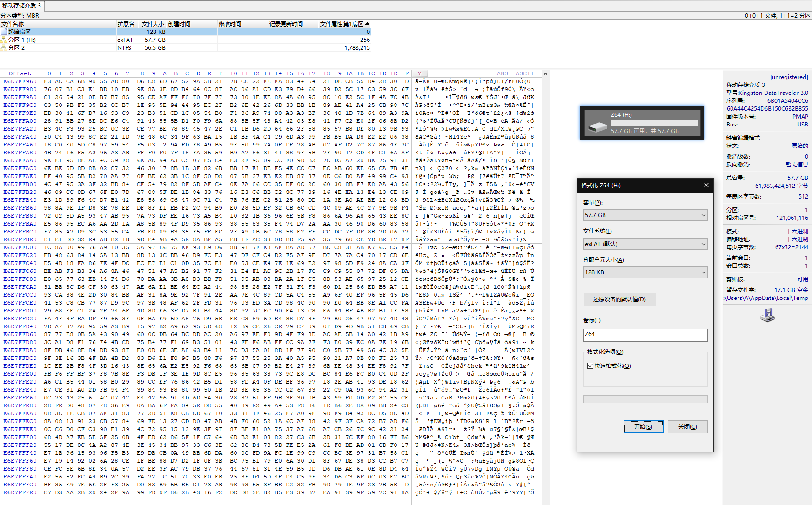The width and height of the screenshot is (812, 505).
Task: Close the 格式化 Z64 (H:) dialog
Action: click(x=706, y=185)
